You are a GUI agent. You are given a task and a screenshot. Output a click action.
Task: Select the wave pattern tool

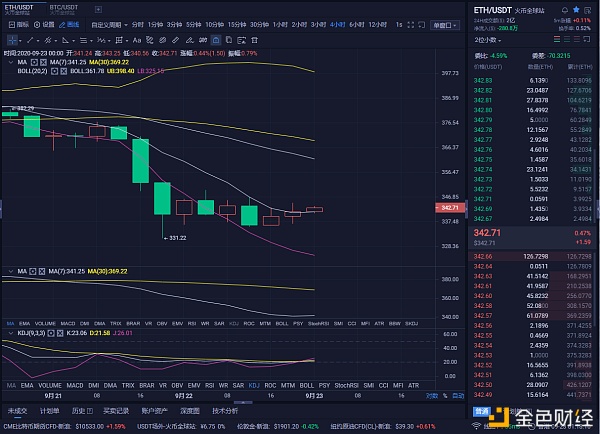pos(101,40)
